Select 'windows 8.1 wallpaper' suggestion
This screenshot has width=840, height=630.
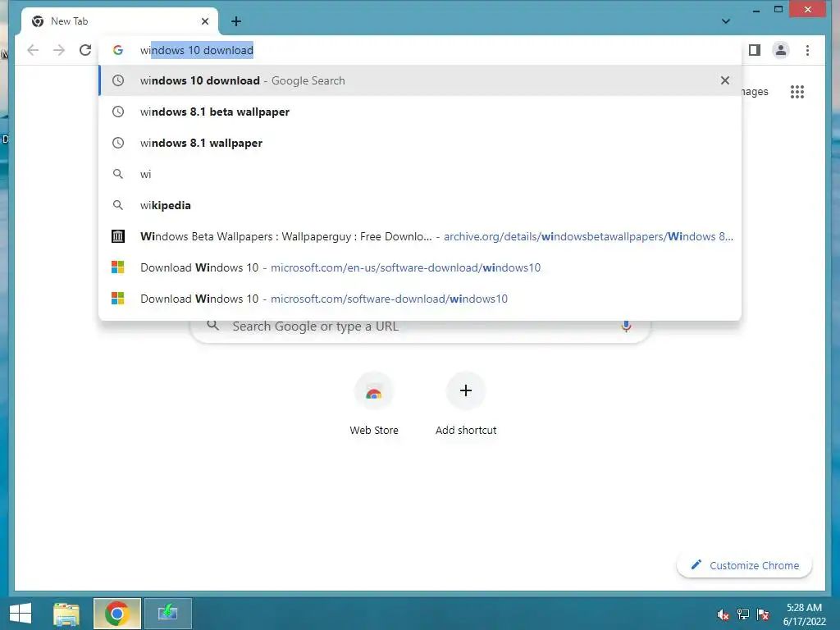point(421,143)
